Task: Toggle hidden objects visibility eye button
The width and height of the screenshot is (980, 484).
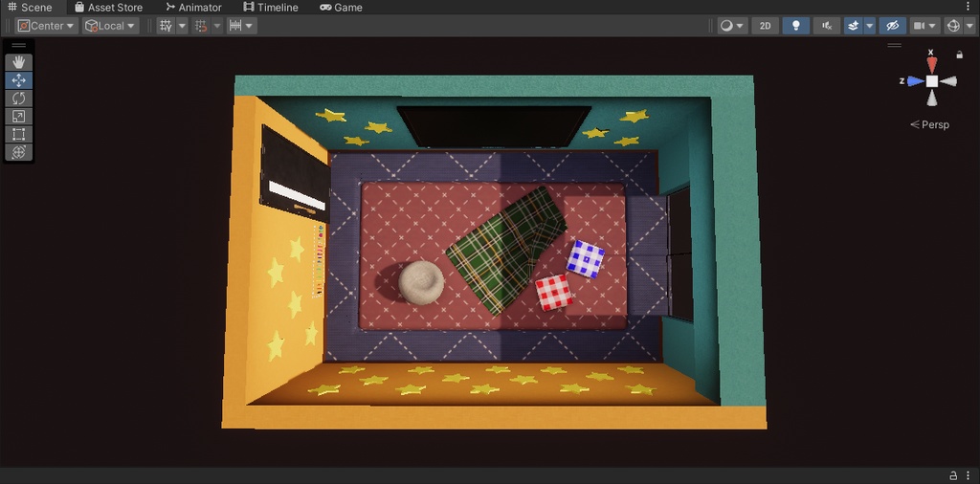Action: point(893,26)
